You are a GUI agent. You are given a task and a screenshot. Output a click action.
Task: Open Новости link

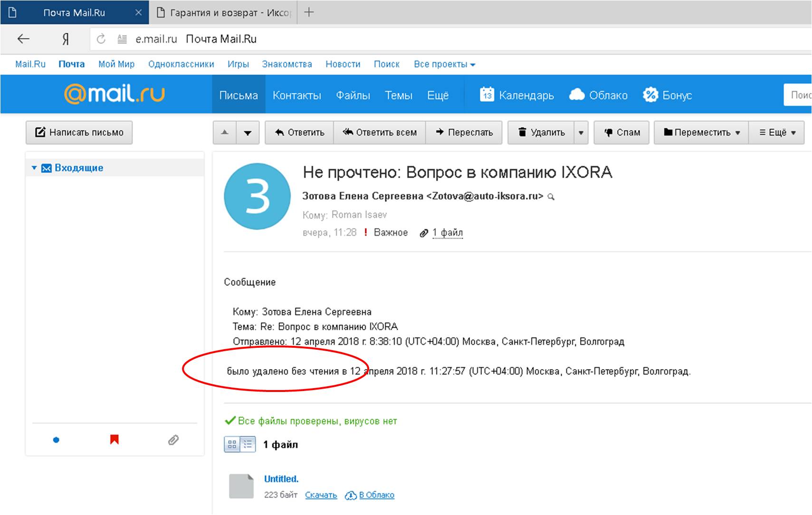343,64
